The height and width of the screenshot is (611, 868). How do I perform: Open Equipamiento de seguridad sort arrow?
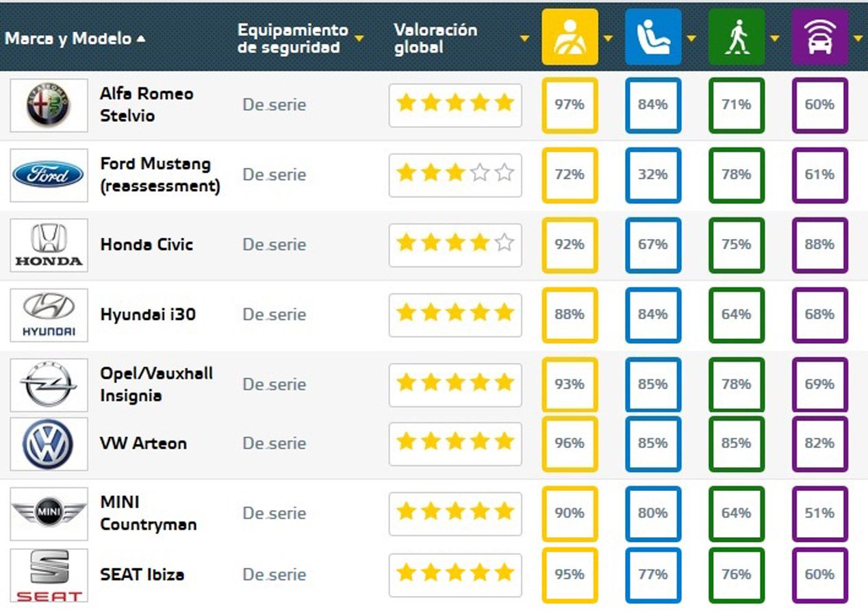[x=358, y=38]
